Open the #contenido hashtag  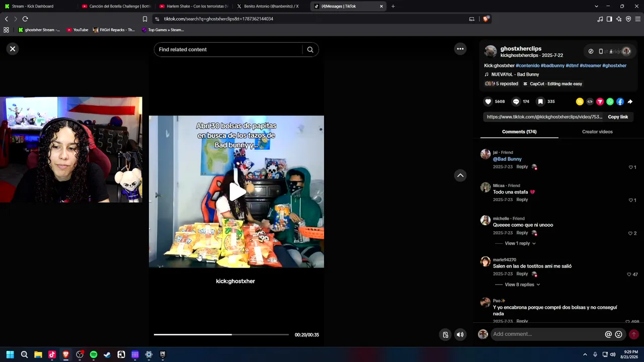click(x=527, y=65)
